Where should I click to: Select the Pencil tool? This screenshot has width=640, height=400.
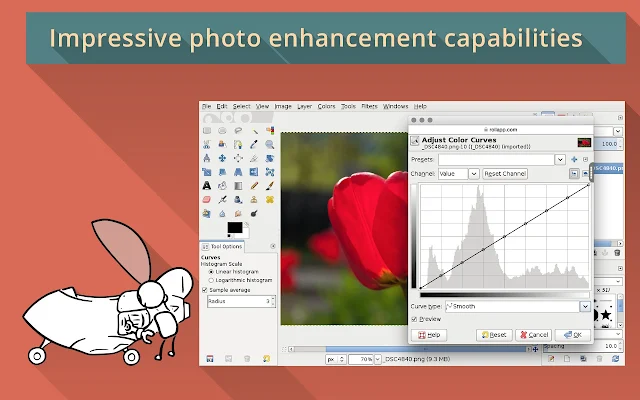[254, 186]
